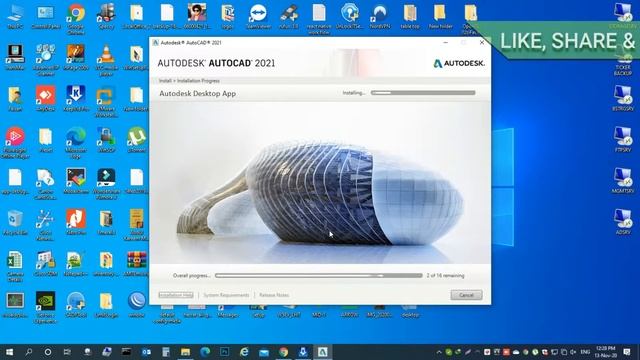The image size is (640, 360).
Task: Click Cancel in the AutoCAD installer
Action: click(466, 295)
